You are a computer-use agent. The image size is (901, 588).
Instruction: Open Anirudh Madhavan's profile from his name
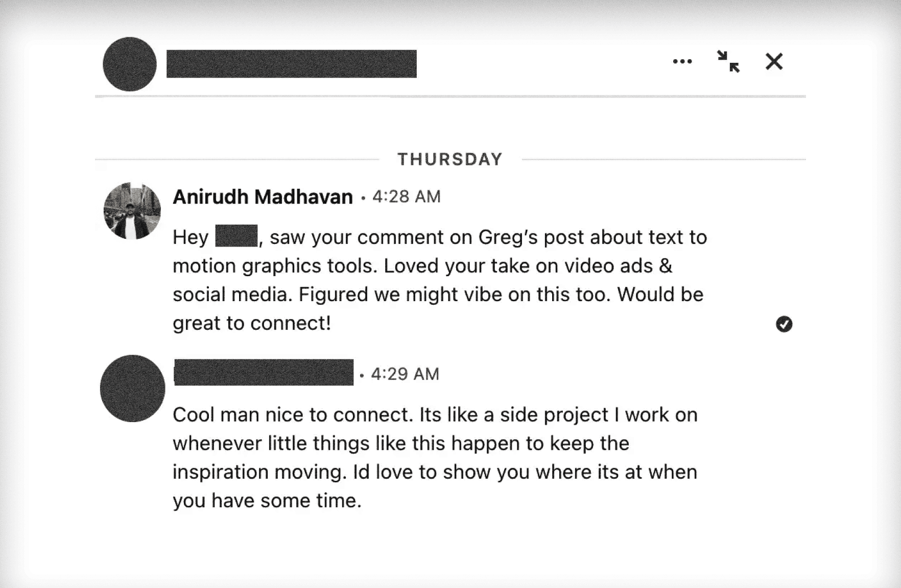263,197
